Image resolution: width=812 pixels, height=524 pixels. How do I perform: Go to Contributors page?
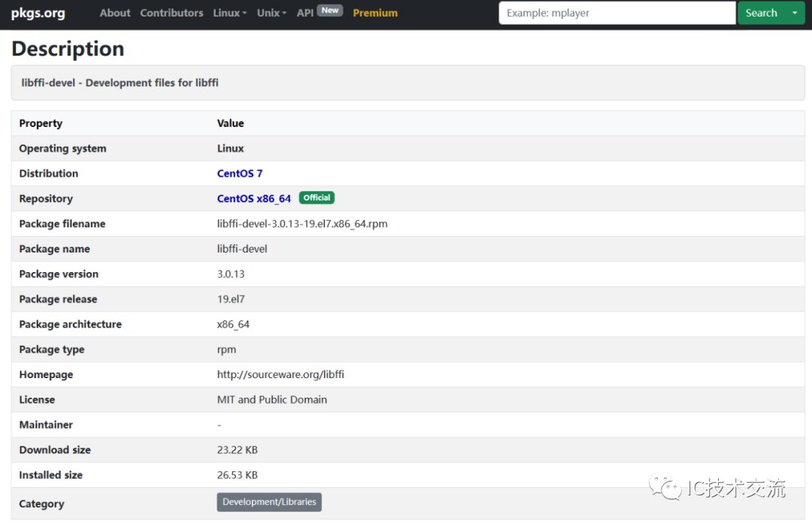[x=171, y=13]
